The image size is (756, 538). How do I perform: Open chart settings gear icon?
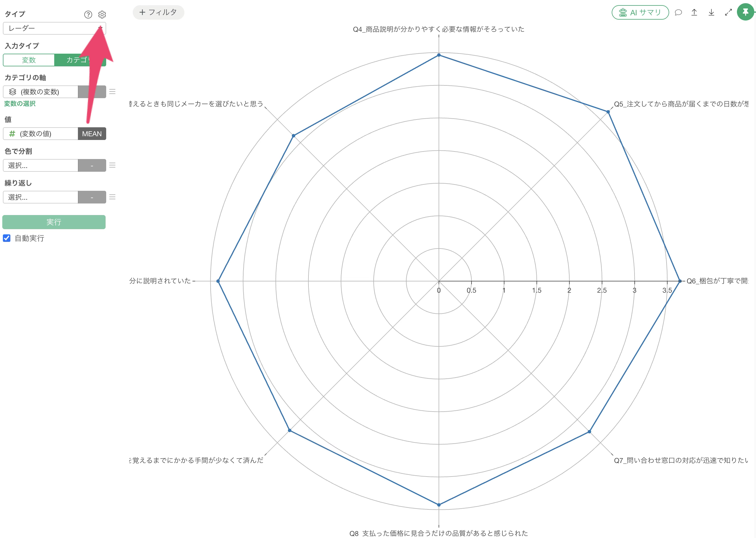pyautogui.click(x=102, y=15)
